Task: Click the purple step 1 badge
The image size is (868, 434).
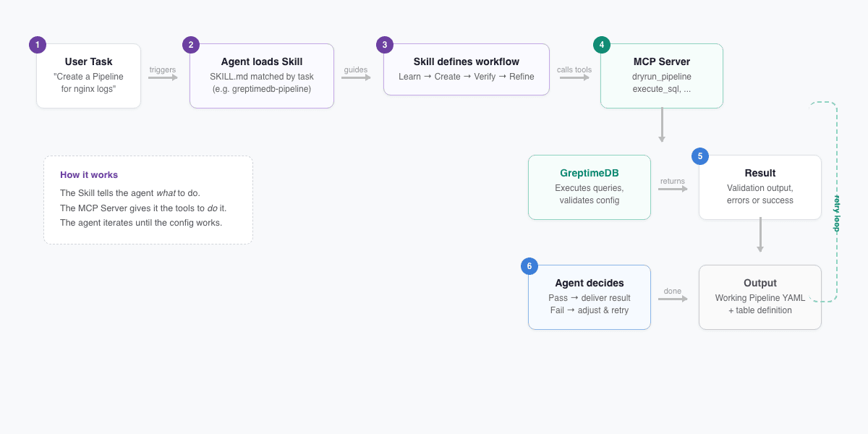Action: (38, 45)
